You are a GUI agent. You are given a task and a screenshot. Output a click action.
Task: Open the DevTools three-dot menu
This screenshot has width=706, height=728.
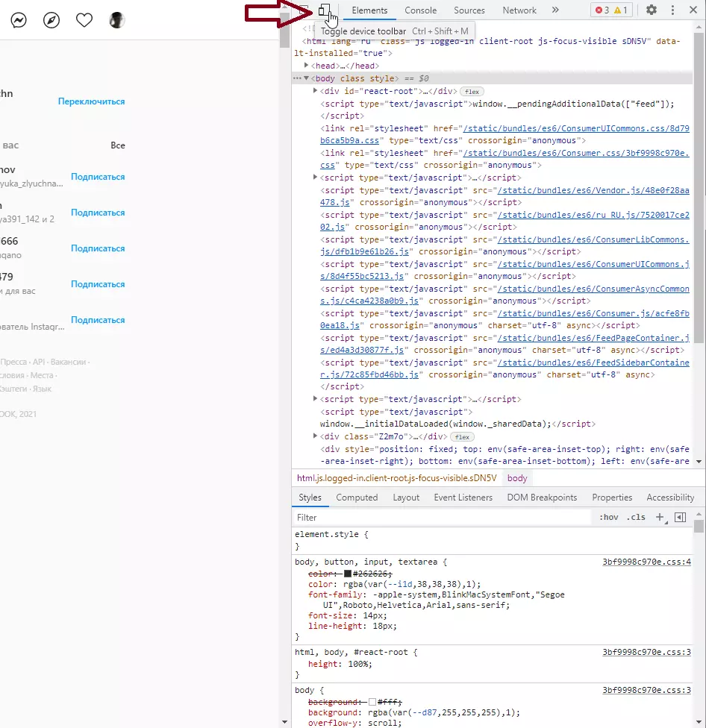pyautogui.click(x=672, y=10)
